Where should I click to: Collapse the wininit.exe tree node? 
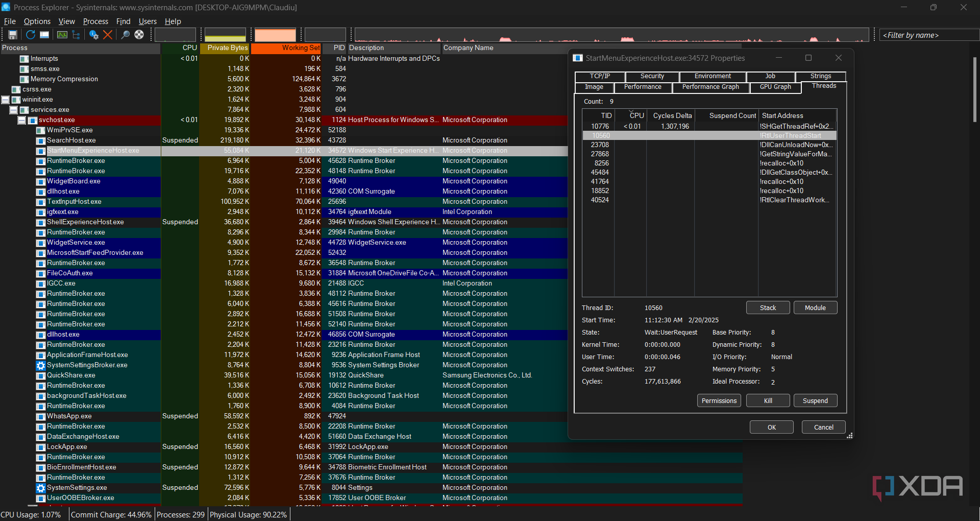tap(5, 100)
